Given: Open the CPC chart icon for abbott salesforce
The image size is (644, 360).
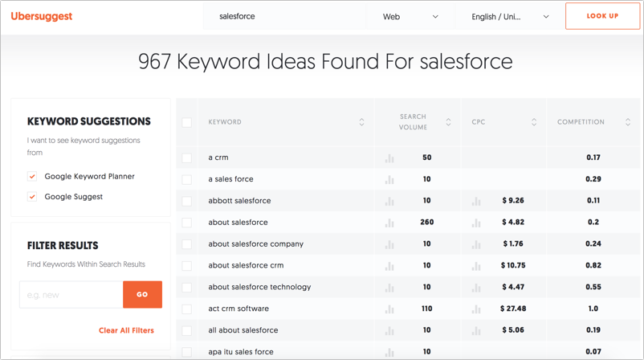Looking at the screenshot, I should (x=476, y=202).
